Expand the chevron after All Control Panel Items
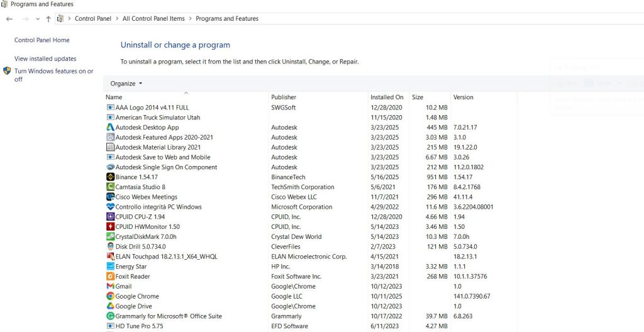Viewport: 644px width, 332px height. point(191,19)
